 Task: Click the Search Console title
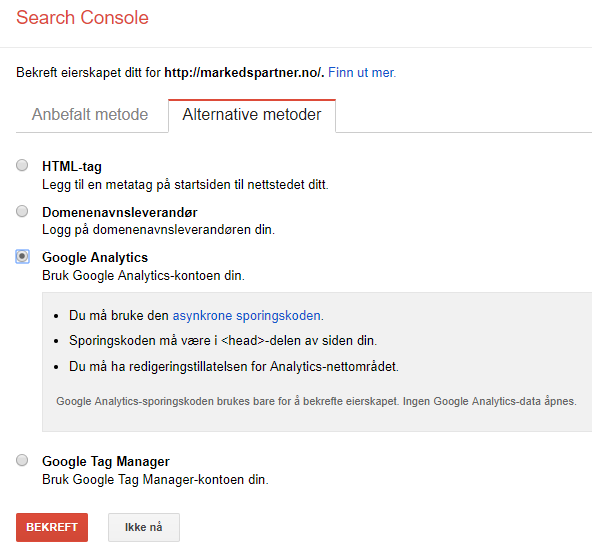point(82,18)
